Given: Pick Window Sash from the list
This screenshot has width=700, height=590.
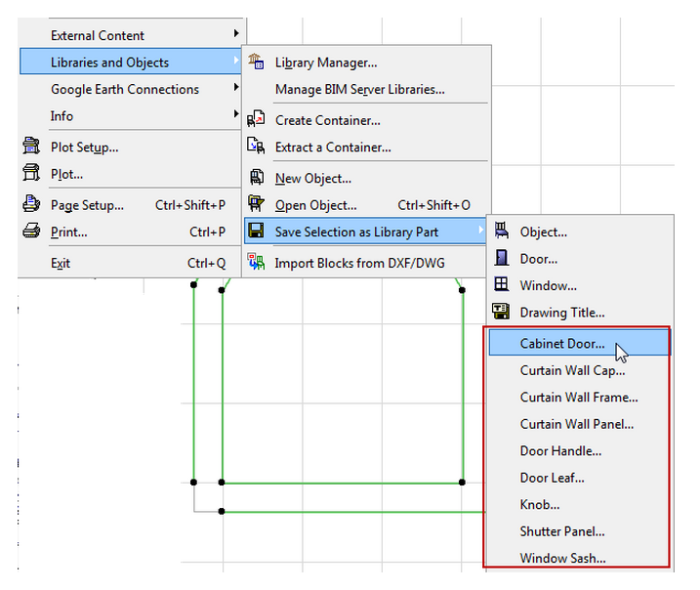Looking at the screenshot, I should pos(562,559).
